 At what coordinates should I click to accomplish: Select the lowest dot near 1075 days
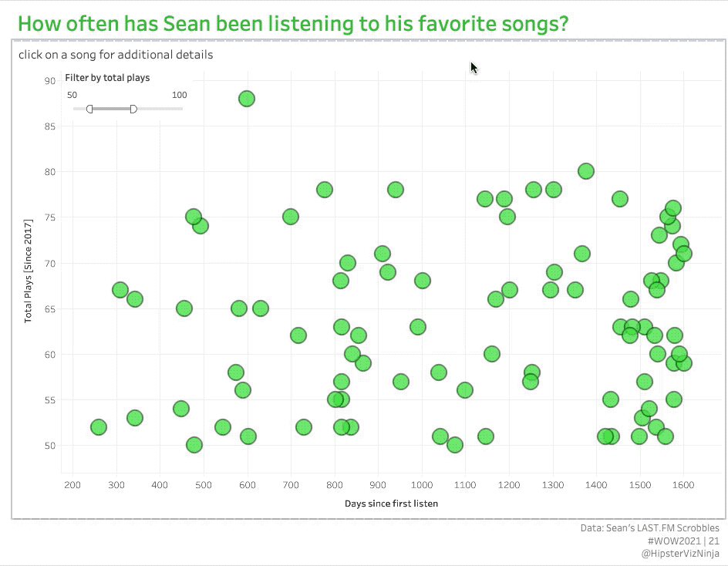pos(455,445)
